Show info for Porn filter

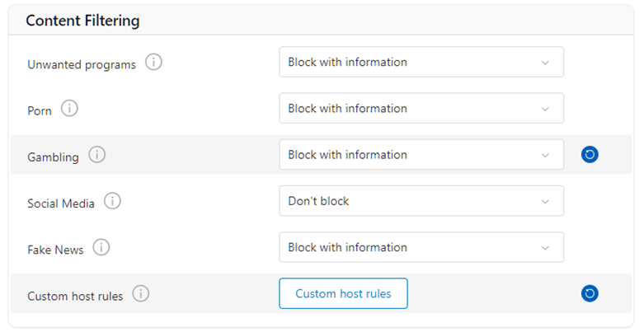(x=69, y=109)
